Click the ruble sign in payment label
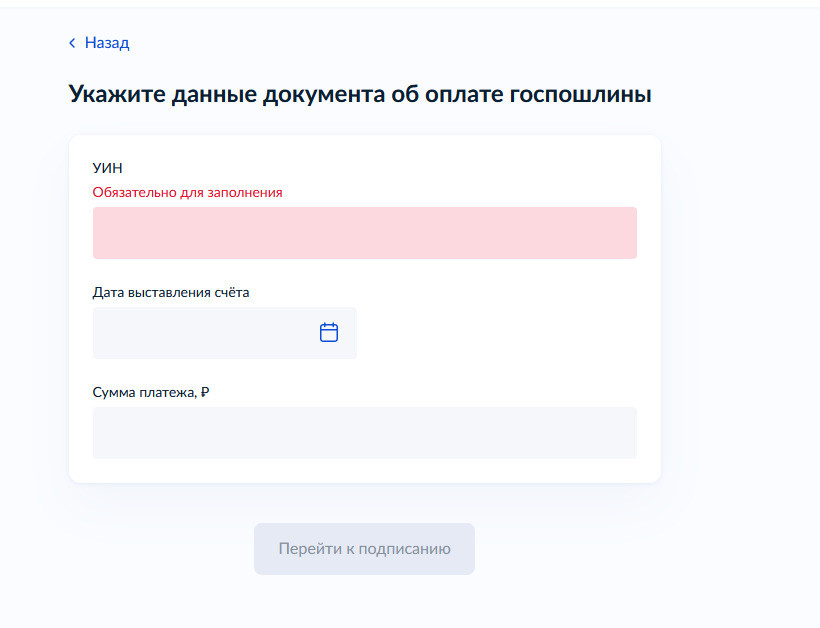 coord(205,393)
